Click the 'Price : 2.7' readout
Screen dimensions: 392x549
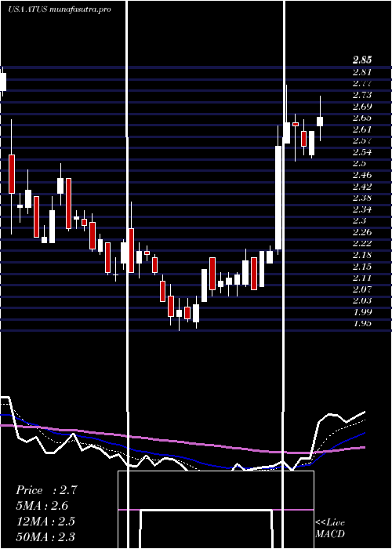coord(46,490)
